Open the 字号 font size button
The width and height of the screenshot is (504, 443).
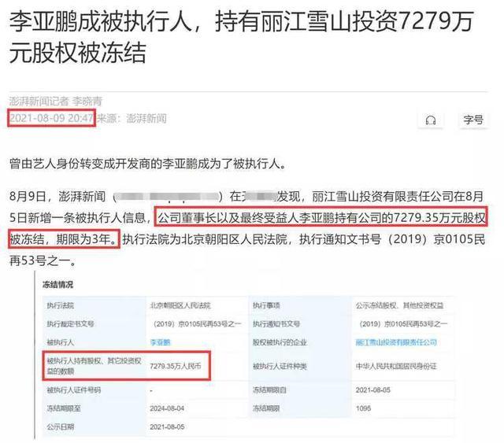(x=473, y=120)
